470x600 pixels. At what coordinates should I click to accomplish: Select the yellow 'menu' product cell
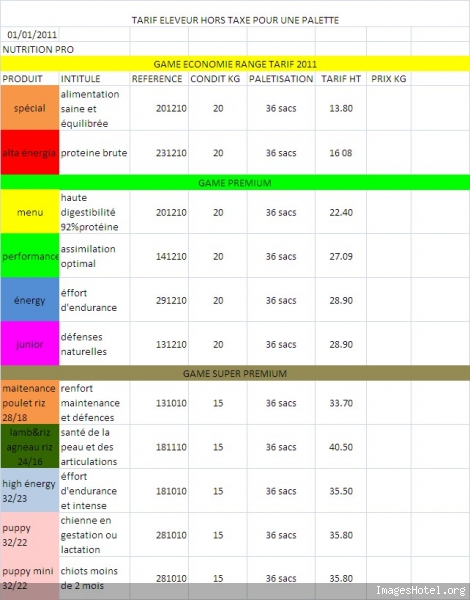[x=30, y=212]
